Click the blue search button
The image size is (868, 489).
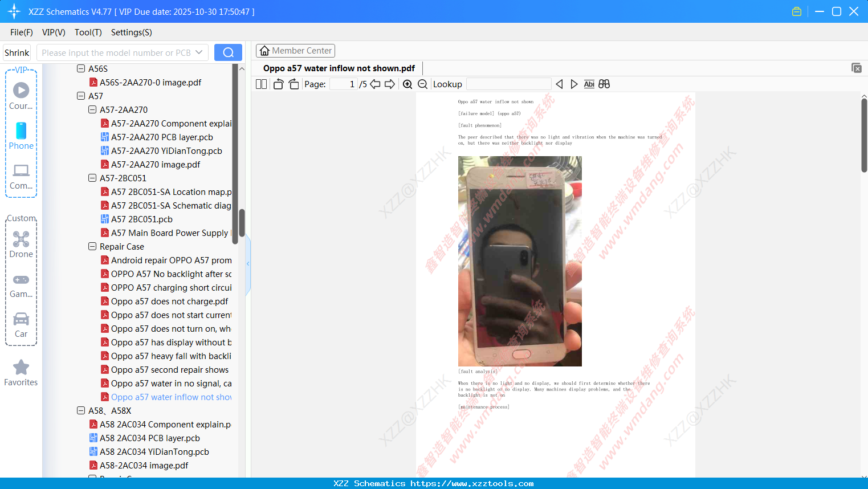point(228,52)
